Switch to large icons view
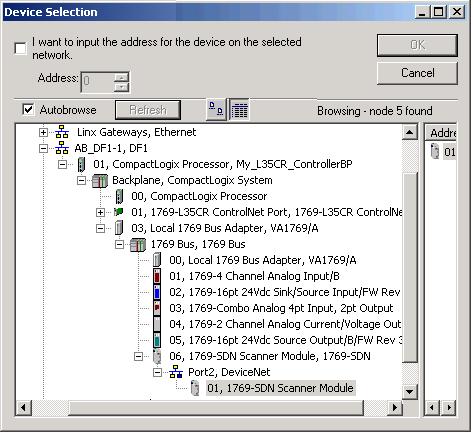The width and height of the screenshot is (473, 434). pyautogui.click(x=216, y=109)
